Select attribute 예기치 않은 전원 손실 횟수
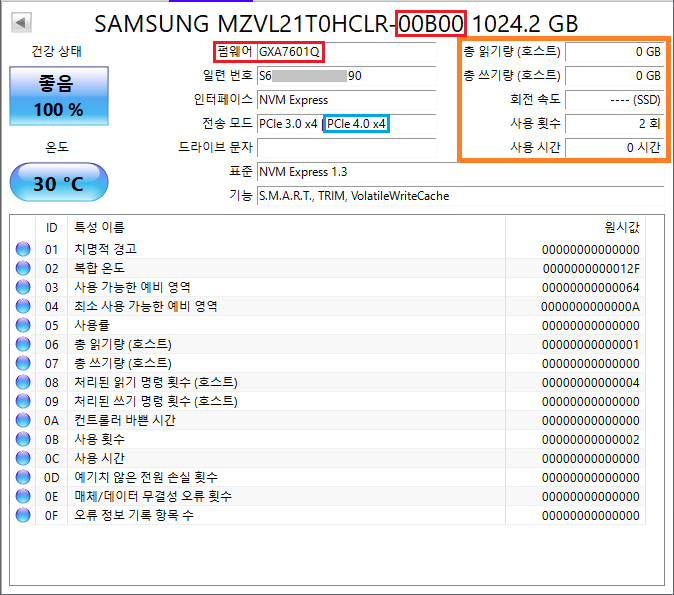The width and height of the screenshot is (674, 595). pos(146,477)
